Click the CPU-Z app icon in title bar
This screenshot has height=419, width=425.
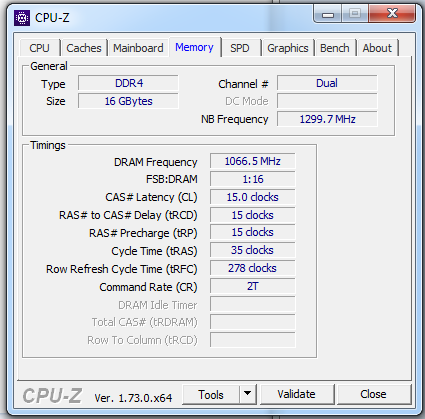click(22, 18)
